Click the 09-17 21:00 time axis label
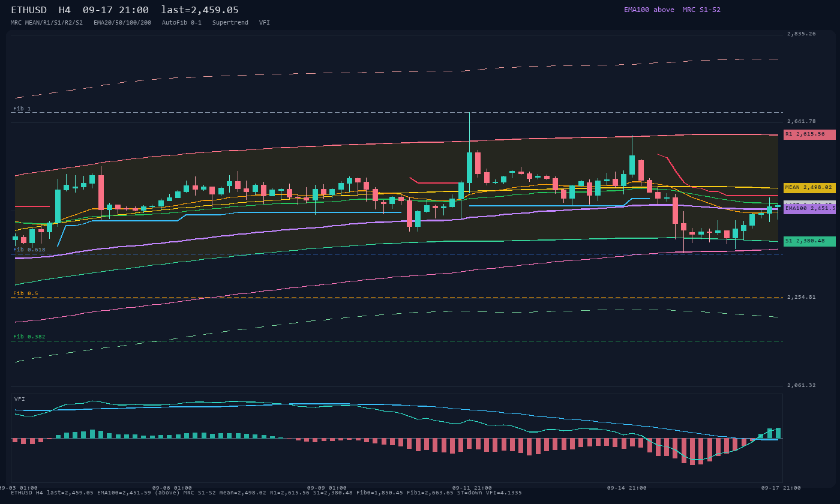This screenshot has height=504, width=840. coord(781,488)
